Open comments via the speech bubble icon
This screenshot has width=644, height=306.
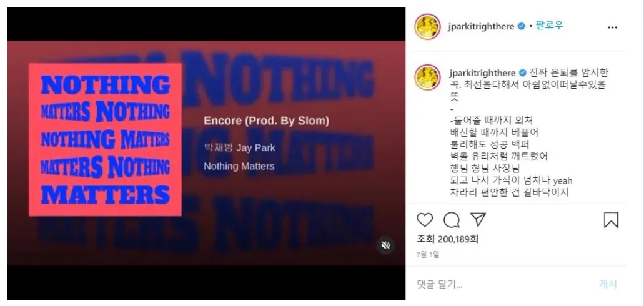(x=452, y=220)
